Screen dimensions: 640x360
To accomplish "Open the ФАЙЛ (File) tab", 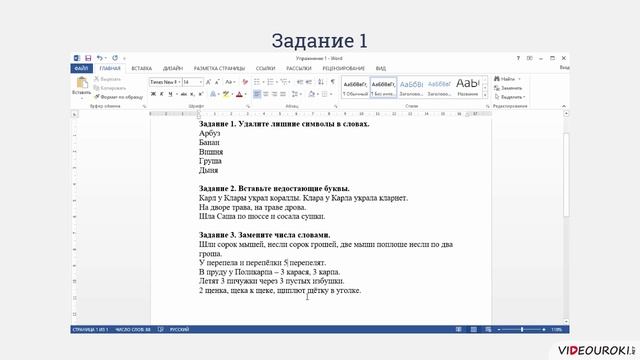I will [x=82, y=68].
